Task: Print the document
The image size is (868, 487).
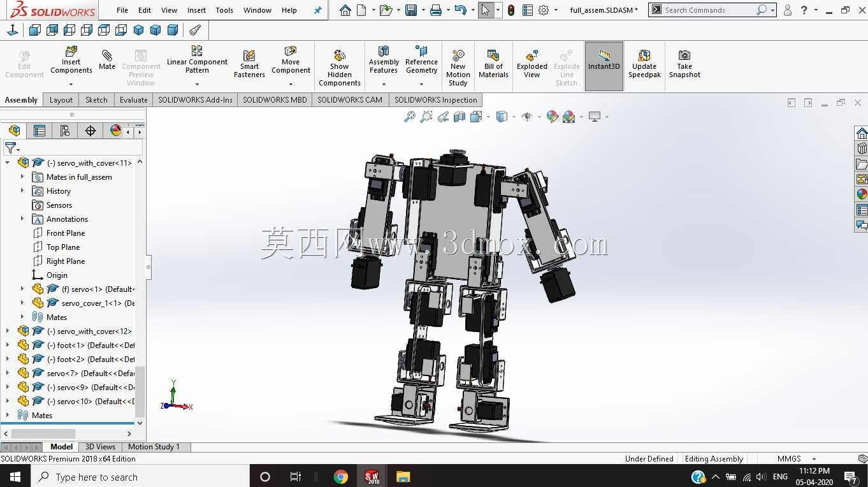Action: (x=436, y=10)
